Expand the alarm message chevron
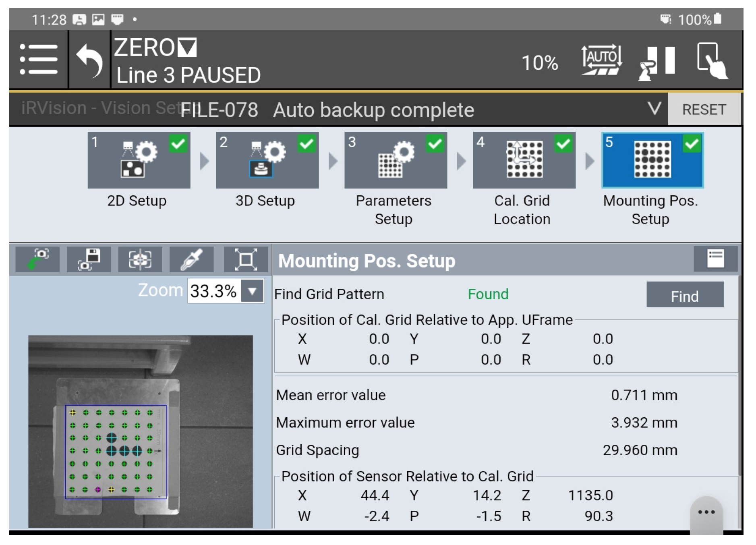 coord(654,108)
